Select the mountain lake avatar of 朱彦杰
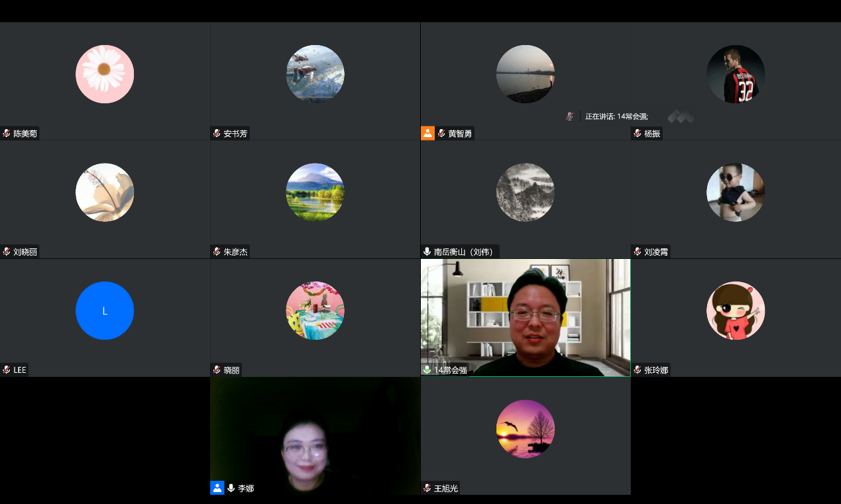This screenshot has width=841, height=504. [315, 192]
